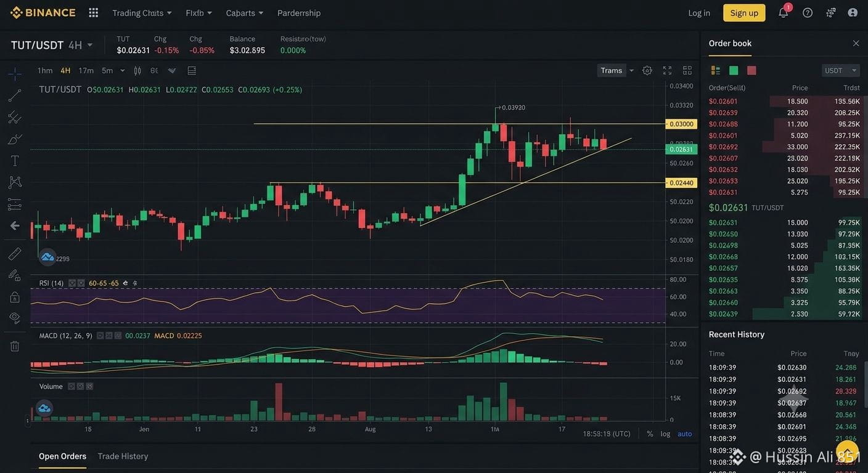868x473 pixels.
Task: Open the USDT order book currency dropdown
Action: [x=841, y=70]
